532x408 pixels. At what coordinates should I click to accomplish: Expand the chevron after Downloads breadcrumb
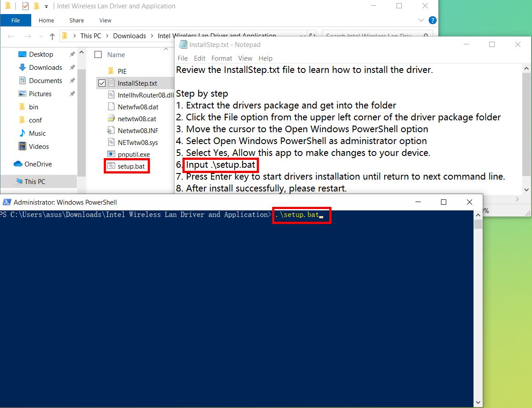coord(152,36)
